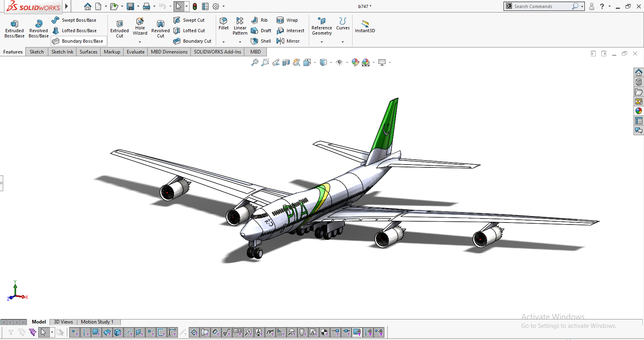The height and width of the screenshot is (340, 644).
Task: Switch to the Evaluate tab
Action: point(136,52)
